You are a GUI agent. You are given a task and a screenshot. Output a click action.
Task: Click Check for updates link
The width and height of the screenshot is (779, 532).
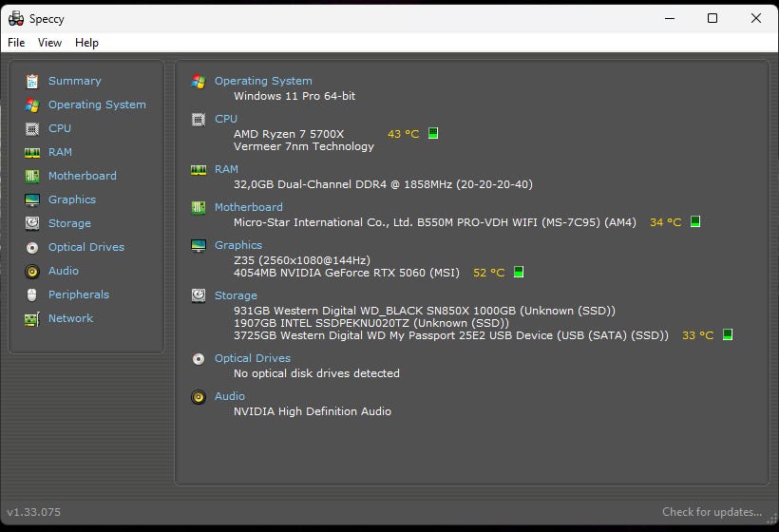tap(712, 512)
